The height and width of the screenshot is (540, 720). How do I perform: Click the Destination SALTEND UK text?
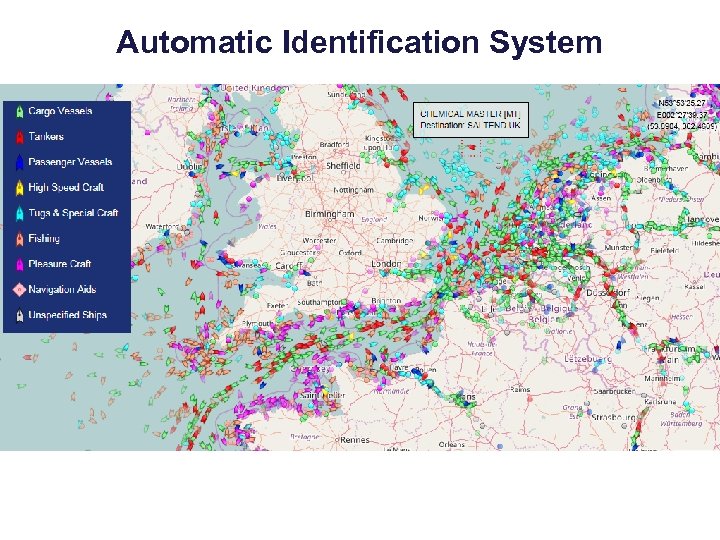pos(471,125)
